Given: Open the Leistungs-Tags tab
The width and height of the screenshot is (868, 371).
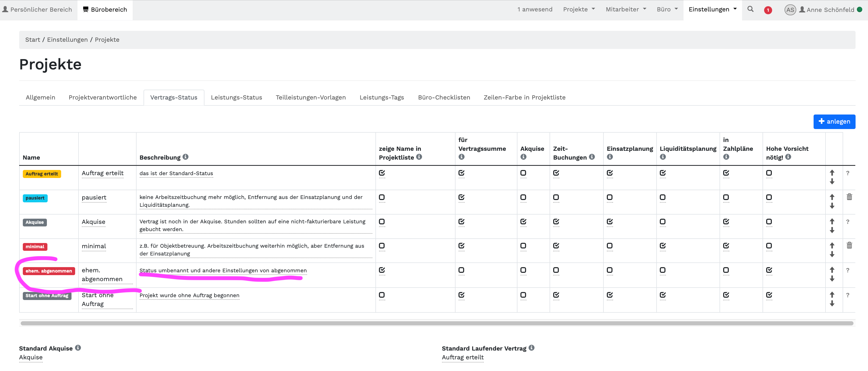Looking at the screenshot, I should (382, 97).
